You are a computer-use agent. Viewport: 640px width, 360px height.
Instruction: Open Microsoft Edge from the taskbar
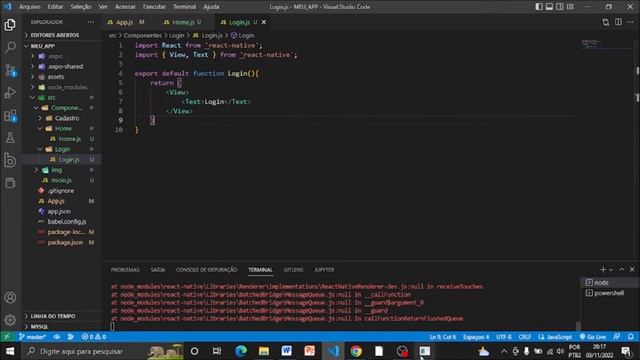pos(241,351)
